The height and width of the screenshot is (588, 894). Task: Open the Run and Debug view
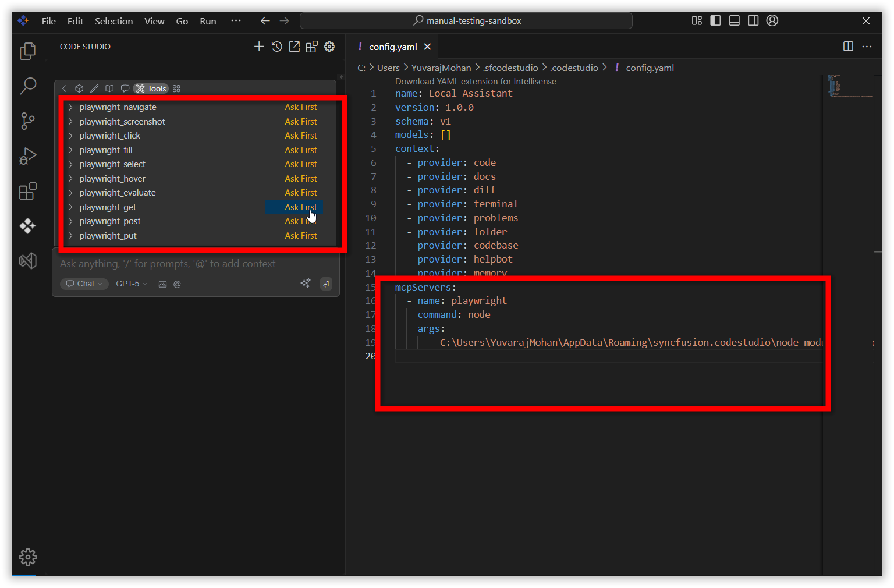point(27,156)
